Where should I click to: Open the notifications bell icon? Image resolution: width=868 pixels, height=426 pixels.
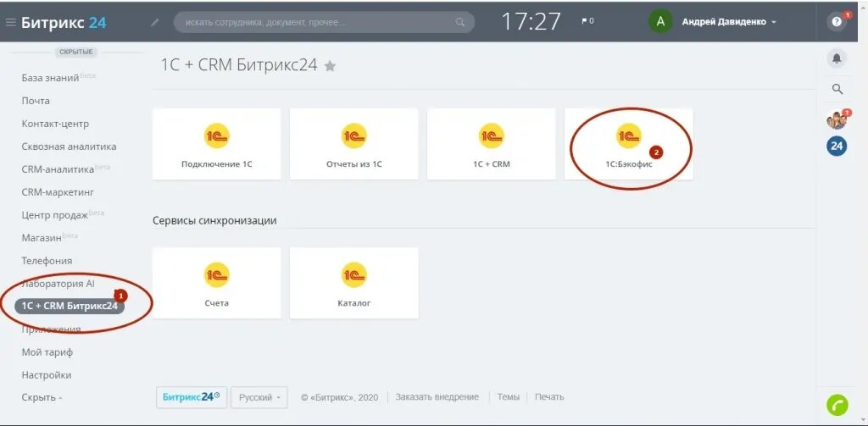click(837, 58)
